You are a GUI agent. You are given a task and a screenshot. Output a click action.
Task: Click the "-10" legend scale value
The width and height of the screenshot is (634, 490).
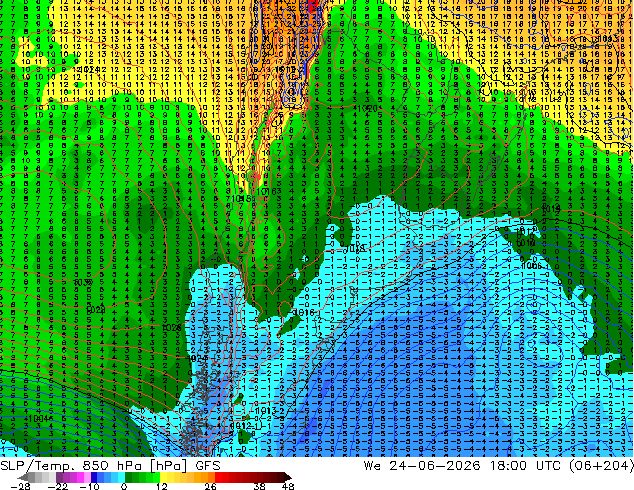[89, 486]
